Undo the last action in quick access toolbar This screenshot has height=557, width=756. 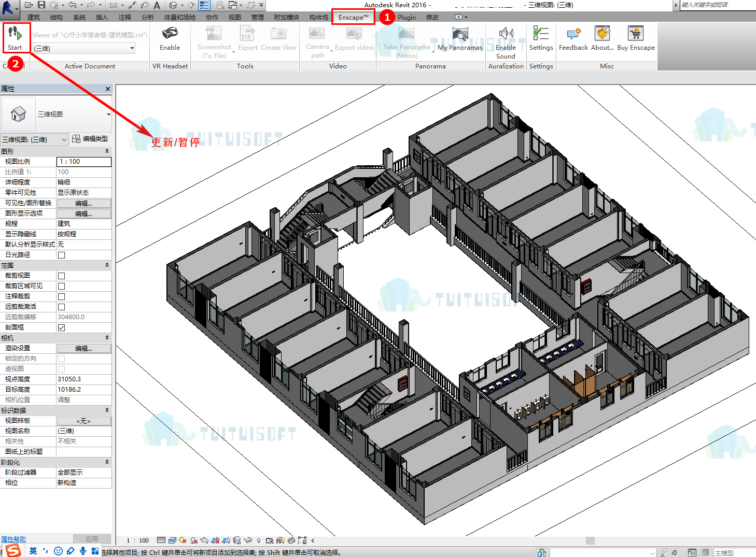click(72, 5)
